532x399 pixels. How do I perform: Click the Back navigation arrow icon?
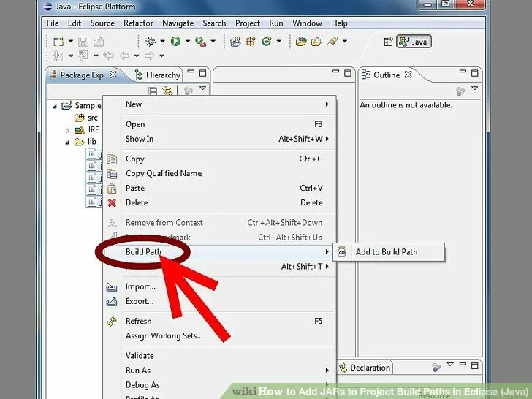[x=124, y=56]
